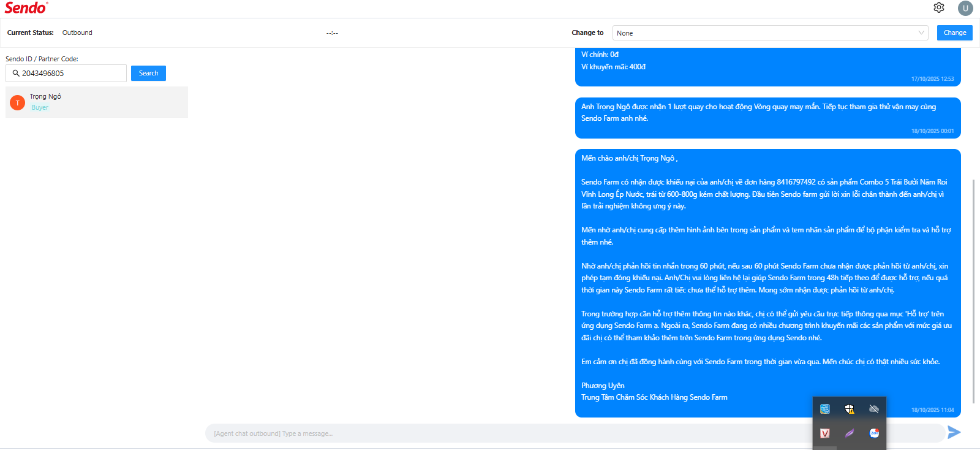Viewport: 980px width, 450px height.
Task: Click the timer showing --:--
Action: tap(332, 33)
